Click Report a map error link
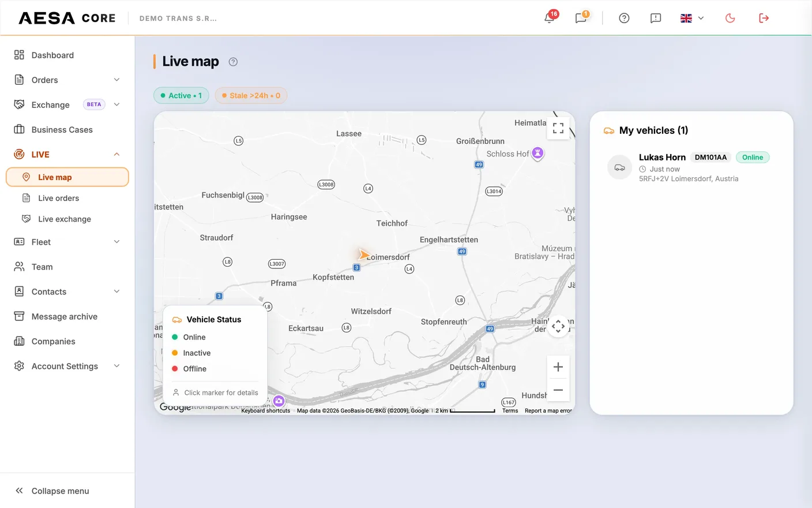 coord(548,411)
